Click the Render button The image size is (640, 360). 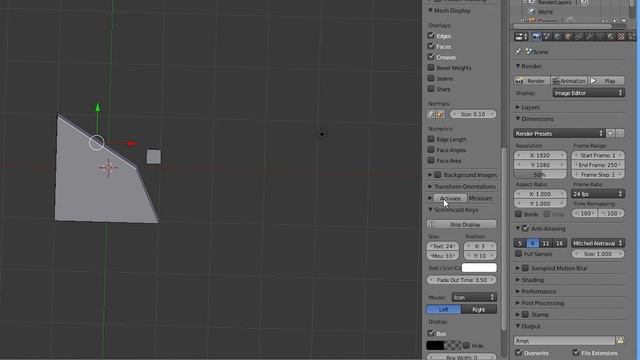(x=532, y=81)
